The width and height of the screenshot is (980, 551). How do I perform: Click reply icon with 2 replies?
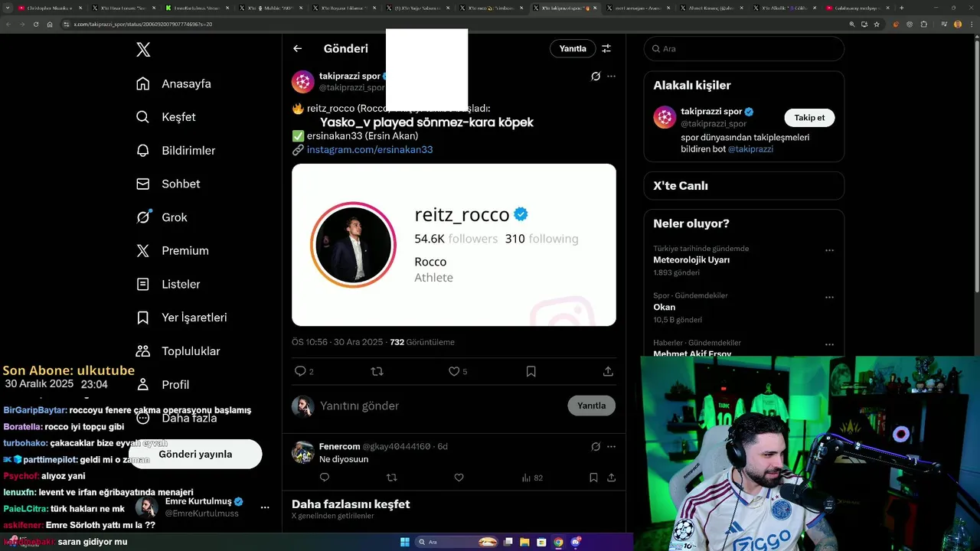(x=304, y=371)
